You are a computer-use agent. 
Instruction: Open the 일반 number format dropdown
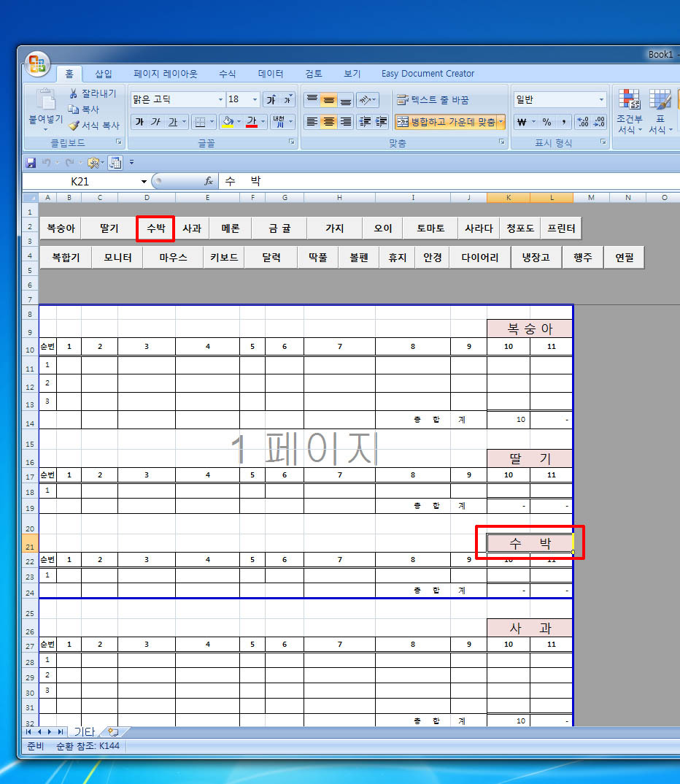[x=601, y=99]
